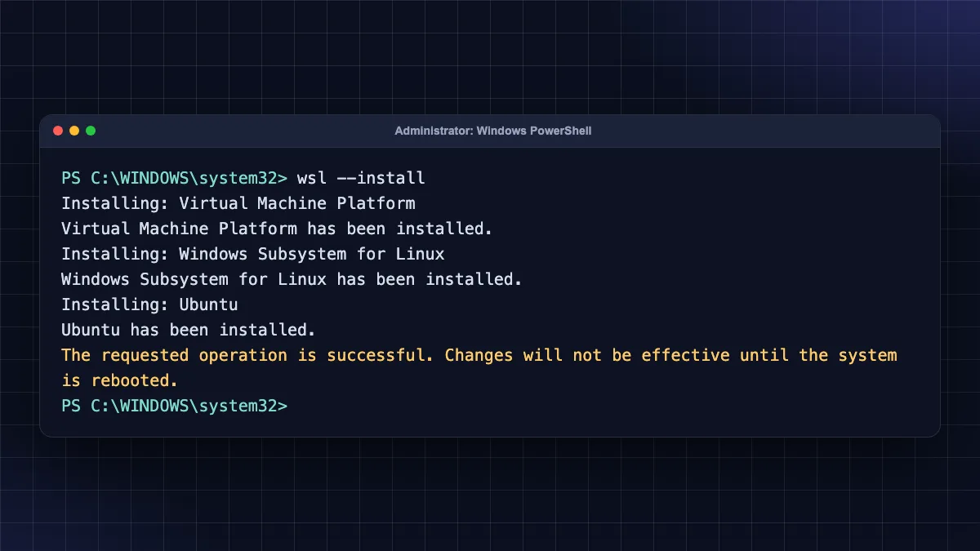Select 'Virtual Machine Platform has been installed.' line
This screenshot has width=980, height=551.
[277, 229]
